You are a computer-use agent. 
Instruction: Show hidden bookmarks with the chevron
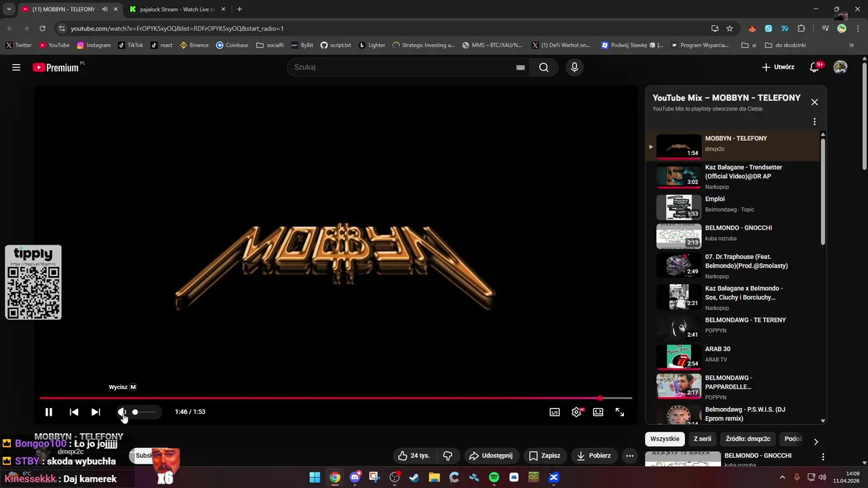[x=852, y=45]
